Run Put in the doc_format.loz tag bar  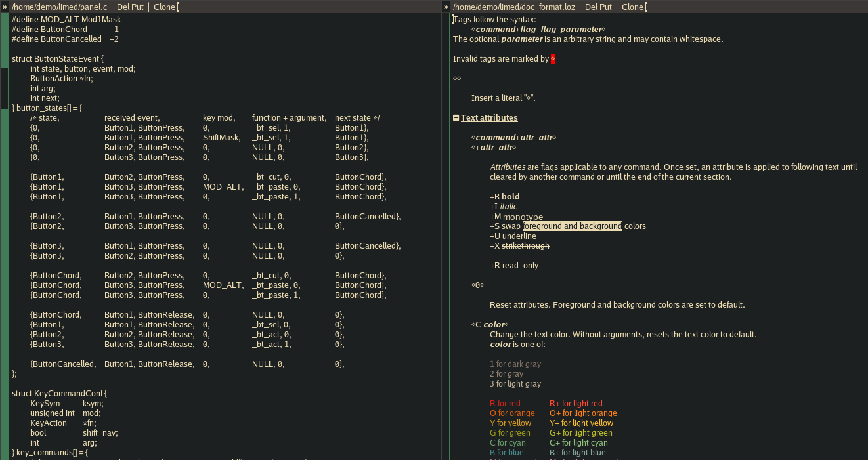[605, 7]
